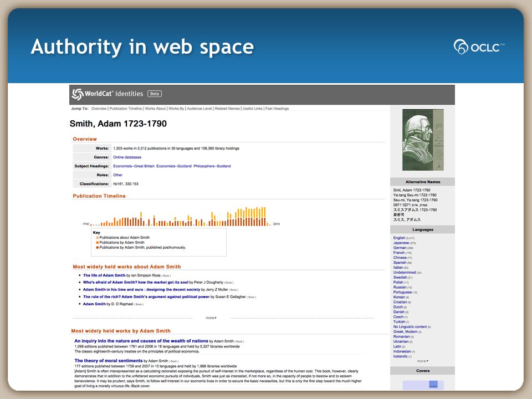Select Undetermined language filter

[405, 273]
